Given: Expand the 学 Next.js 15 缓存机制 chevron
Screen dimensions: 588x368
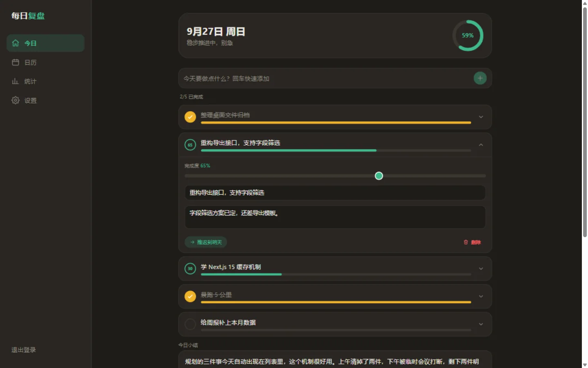Looking at the screenshot, I should 481,269.
